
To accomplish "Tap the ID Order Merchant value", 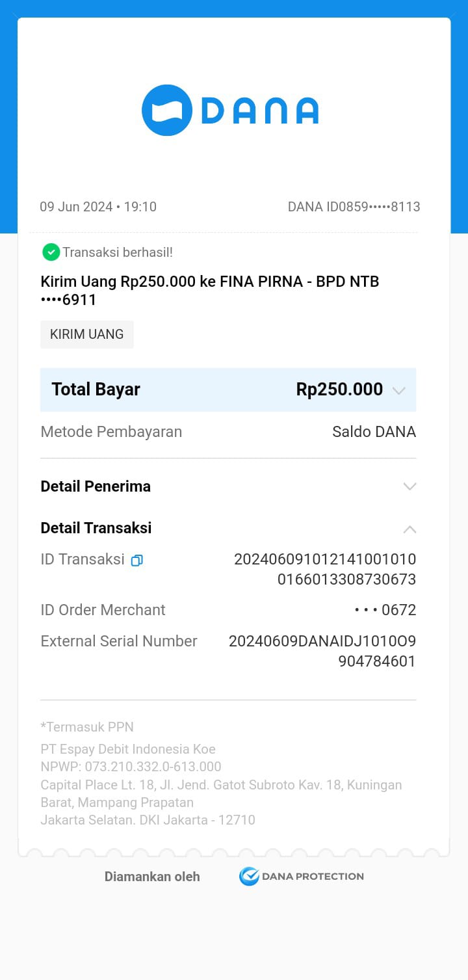I will [x=385, y=610].
